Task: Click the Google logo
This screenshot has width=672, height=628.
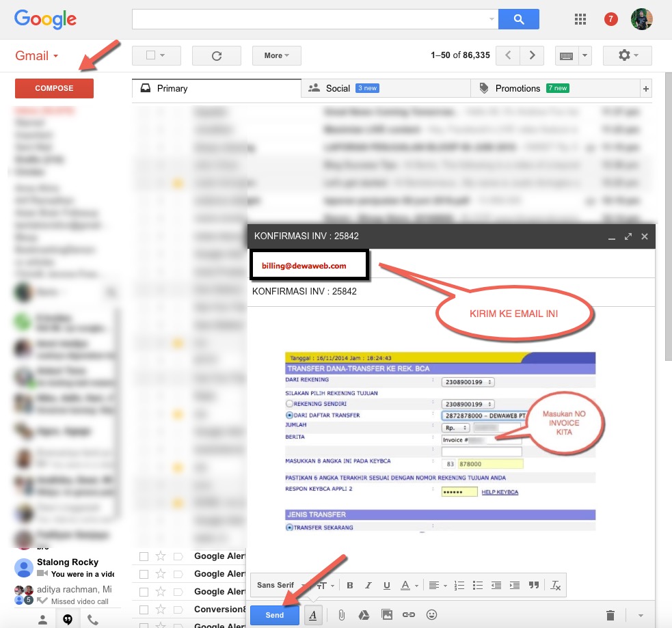Action: (45, 19)
